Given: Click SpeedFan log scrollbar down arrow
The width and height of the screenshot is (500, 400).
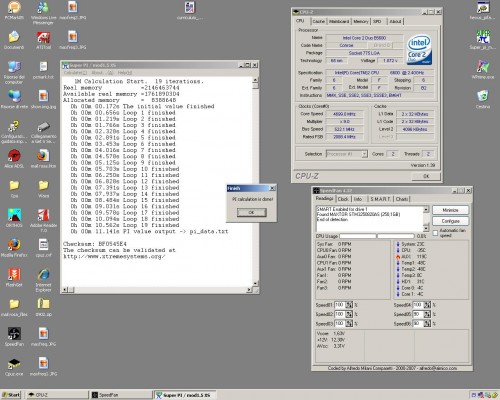Looking at the screenshot, I should 426,228.
